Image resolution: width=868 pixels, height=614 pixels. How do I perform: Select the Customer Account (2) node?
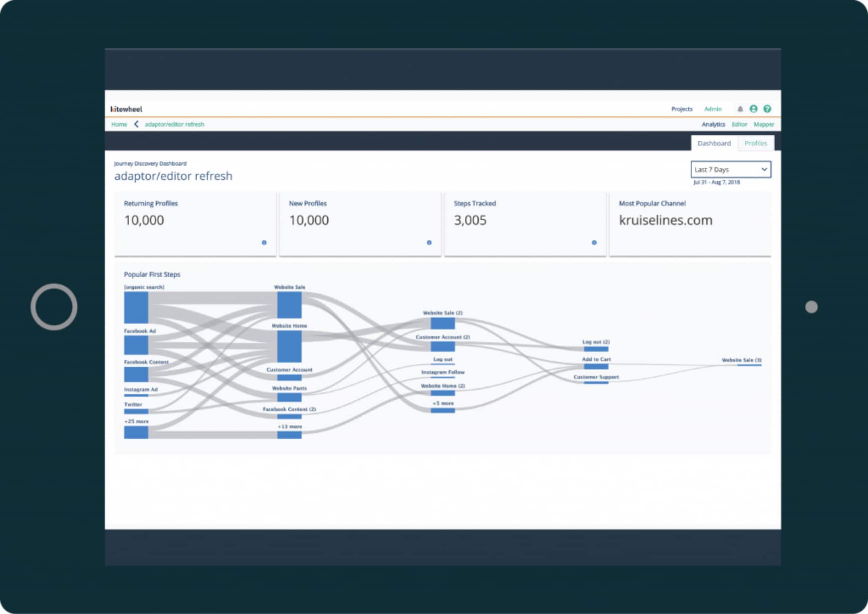coord(443,346)
